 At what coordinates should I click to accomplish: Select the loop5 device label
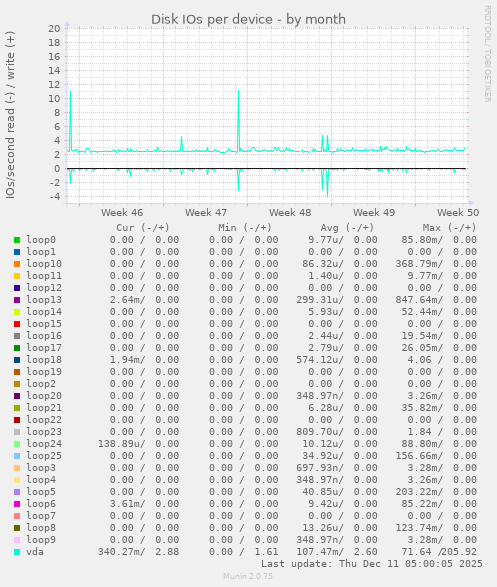(41, 492)
